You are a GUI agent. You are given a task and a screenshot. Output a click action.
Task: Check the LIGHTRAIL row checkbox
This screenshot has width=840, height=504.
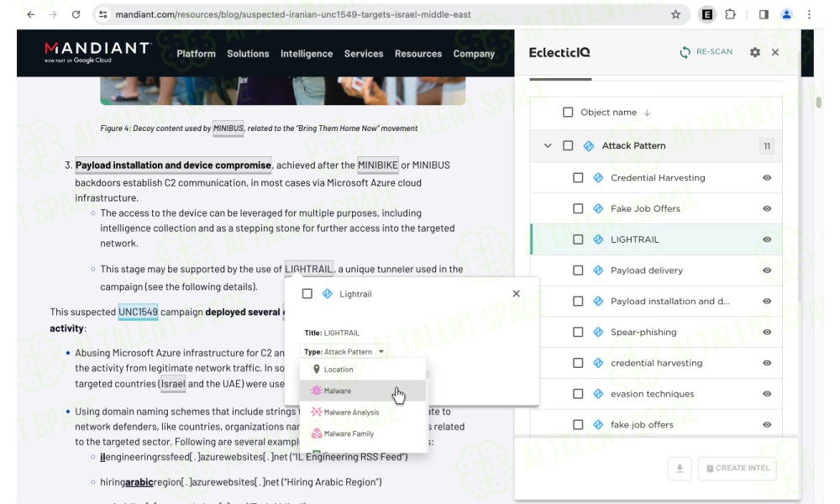coord(578,239)
